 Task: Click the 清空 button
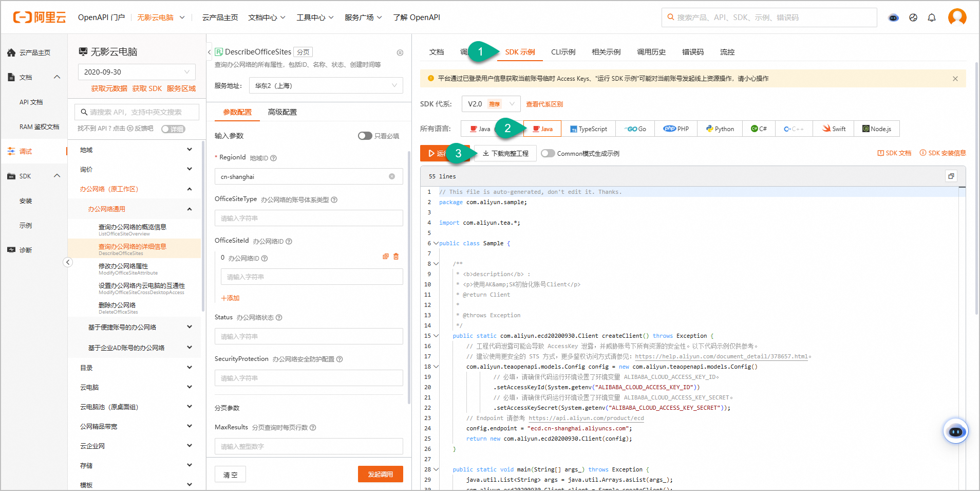pos(230,474)
